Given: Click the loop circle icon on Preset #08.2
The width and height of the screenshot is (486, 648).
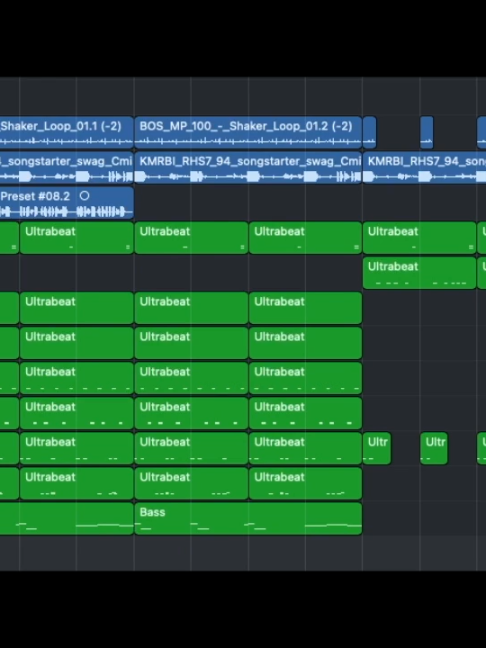Looking at the screenshot, I should (x=84, y=196).
